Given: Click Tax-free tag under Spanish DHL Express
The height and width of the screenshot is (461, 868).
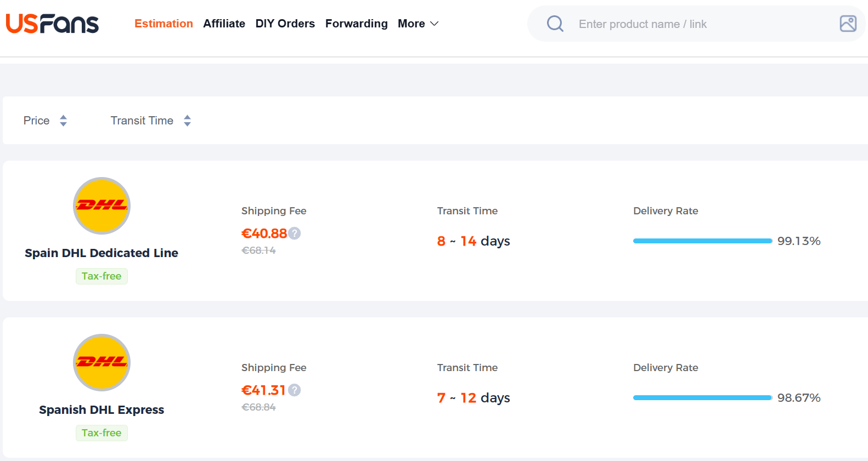Looking at the screenshot, I should (102, 433).
